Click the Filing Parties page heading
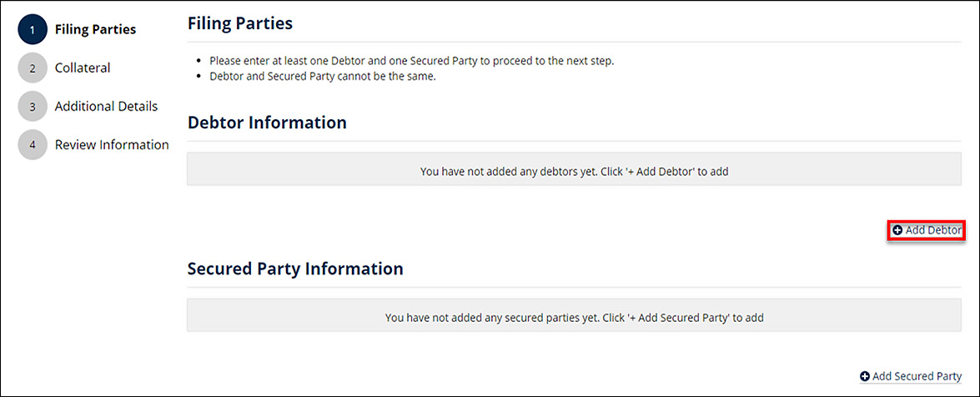980x397 pixels. click(240, 23)
